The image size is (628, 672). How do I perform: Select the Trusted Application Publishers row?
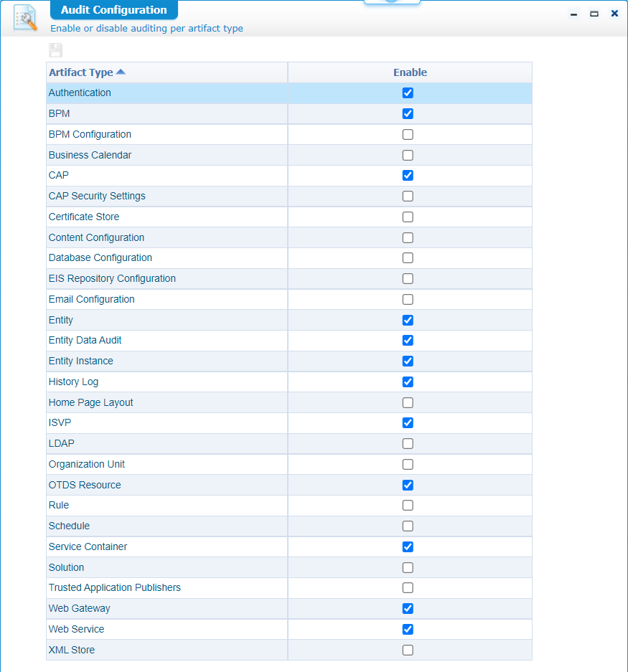click(x=289, y=588)
